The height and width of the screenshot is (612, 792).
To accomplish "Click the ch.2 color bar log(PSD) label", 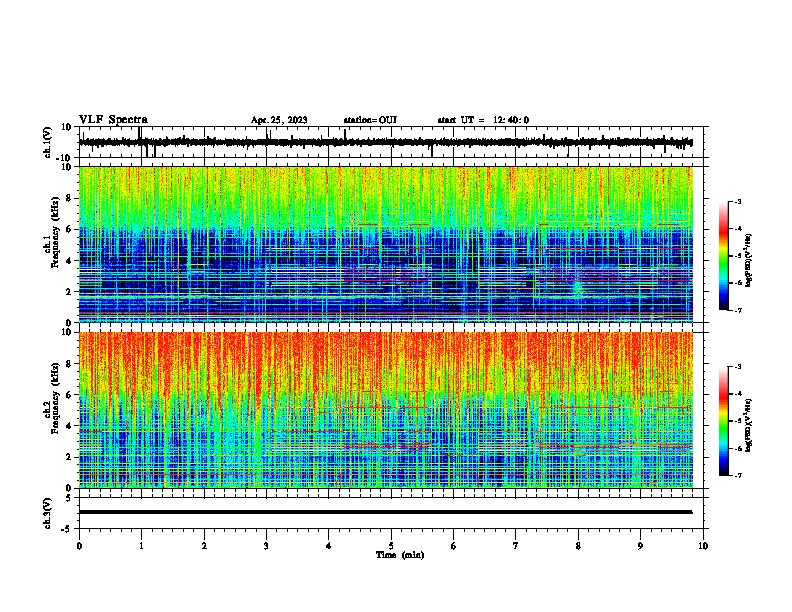I will click(x=748, y=425).
